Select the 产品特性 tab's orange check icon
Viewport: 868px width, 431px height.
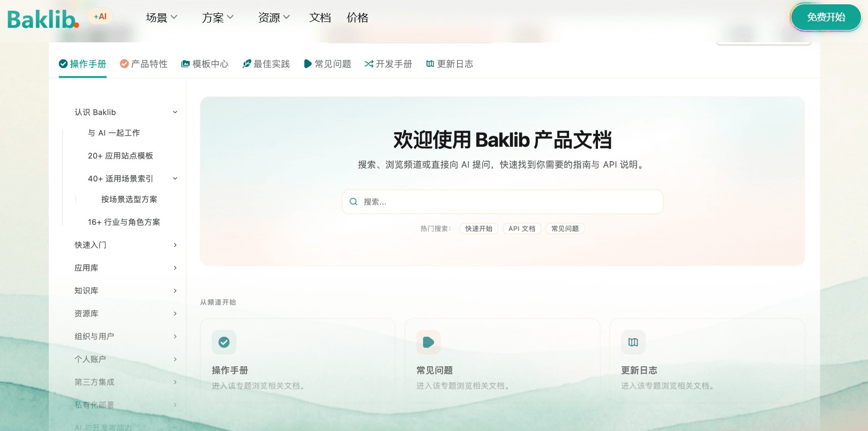[x=124, y=64]
